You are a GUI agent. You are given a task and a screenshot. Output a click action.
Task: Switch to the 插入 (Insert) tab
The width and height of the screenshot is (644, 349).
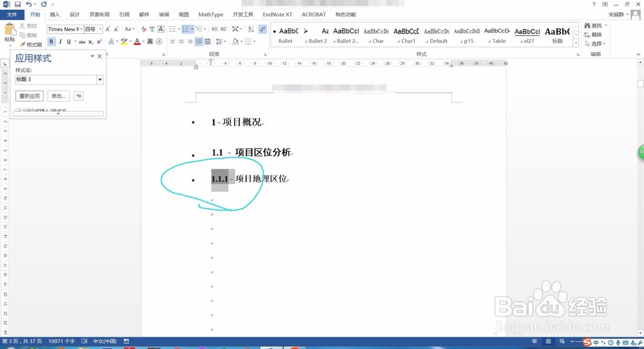pyautogui.click(x=55, y=15)
